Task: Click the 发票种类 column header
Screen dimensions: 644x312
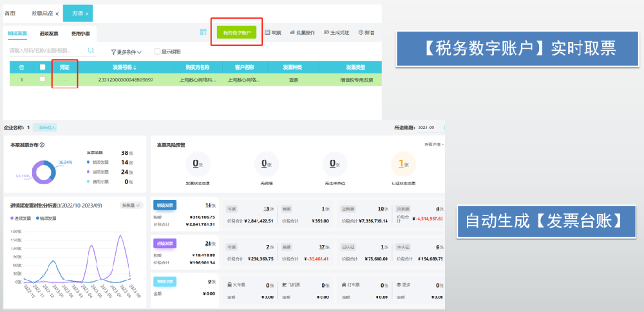Action: coord(292,68)
